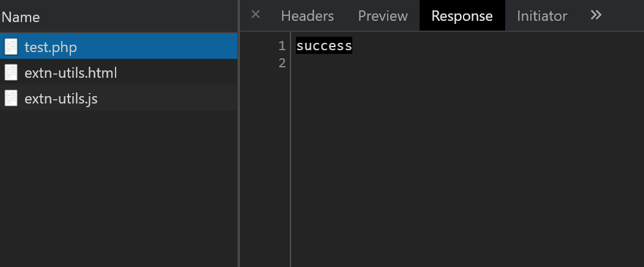Expand the hidden tabs chevron
The width and height of the screenshot is (644, 267).
pos(596,15)
